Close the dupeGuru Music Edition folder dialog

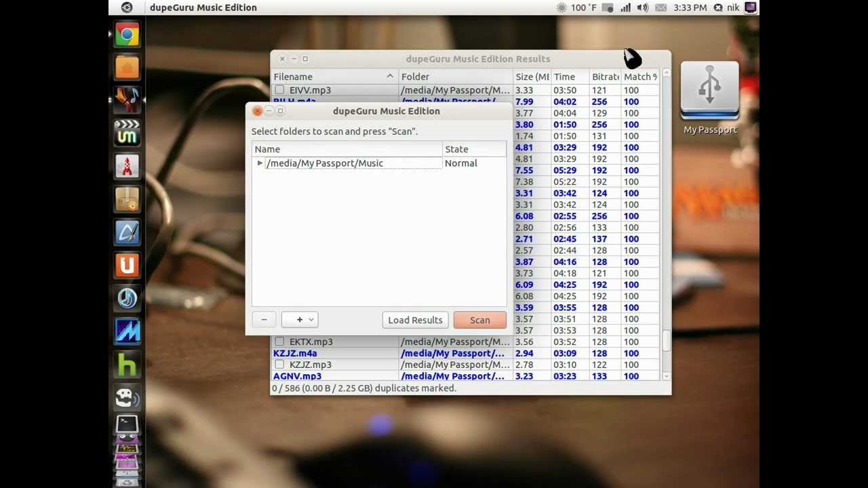click(257, 111)
